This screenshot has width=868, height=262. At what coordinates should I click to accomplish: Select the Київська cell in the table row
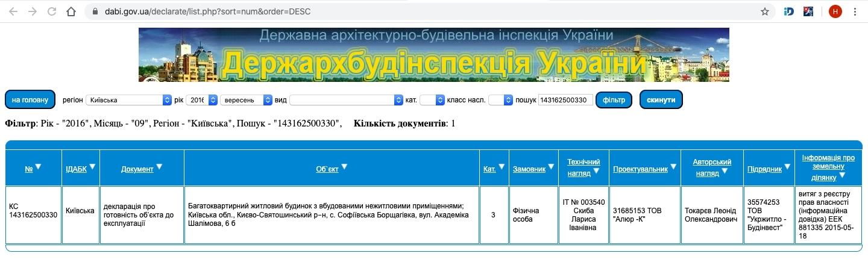[80, 215]
